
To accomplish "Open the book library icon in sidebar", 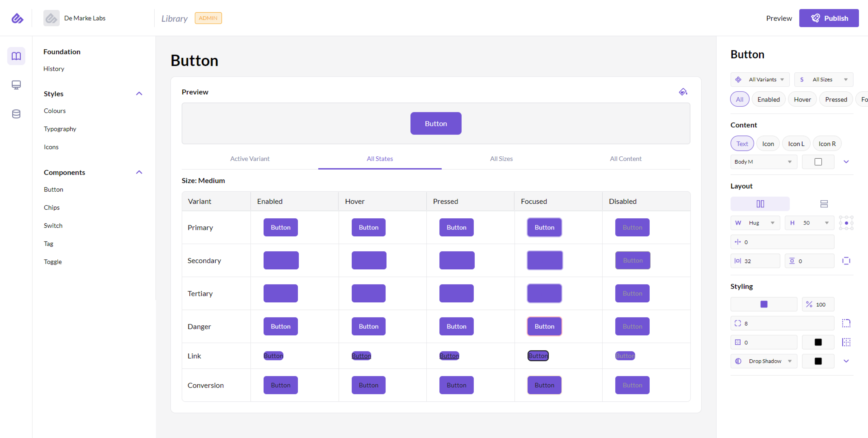I will pyautogui.click(x=16, y=56).
